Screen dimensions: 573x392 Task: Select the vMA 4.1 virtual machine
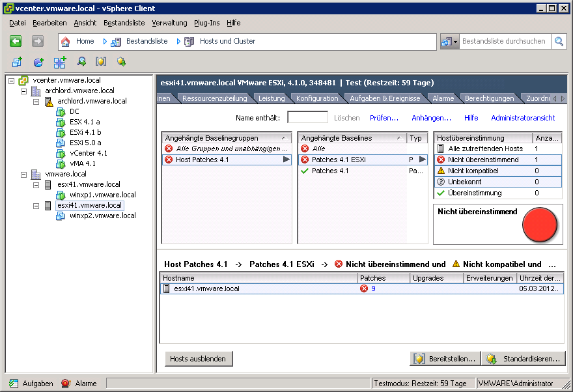82,163
